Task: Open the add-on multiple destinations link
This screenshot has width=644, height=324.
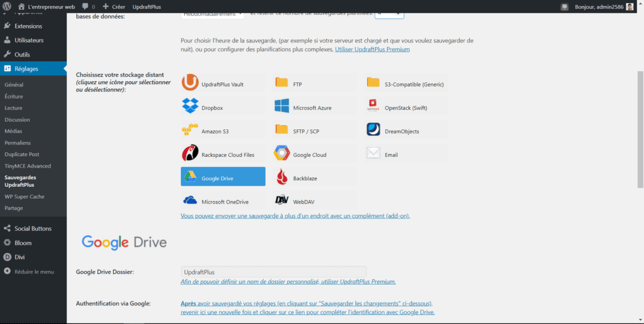Action: click(x=295, y=215)
